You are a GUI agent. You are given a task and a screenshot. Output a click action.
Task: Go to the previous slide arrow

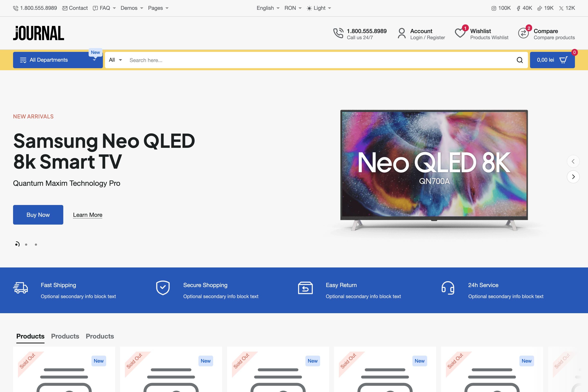point(573,161)
